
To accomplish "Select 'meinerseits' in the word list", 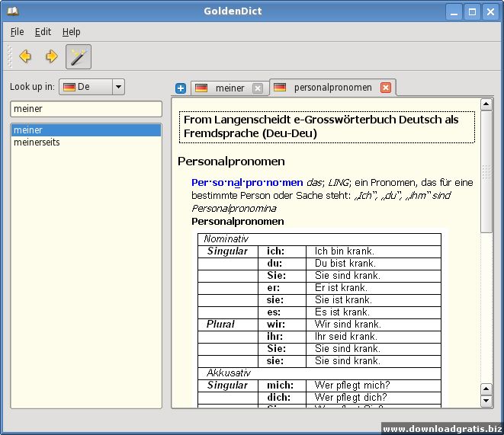I will coord(86,142).
